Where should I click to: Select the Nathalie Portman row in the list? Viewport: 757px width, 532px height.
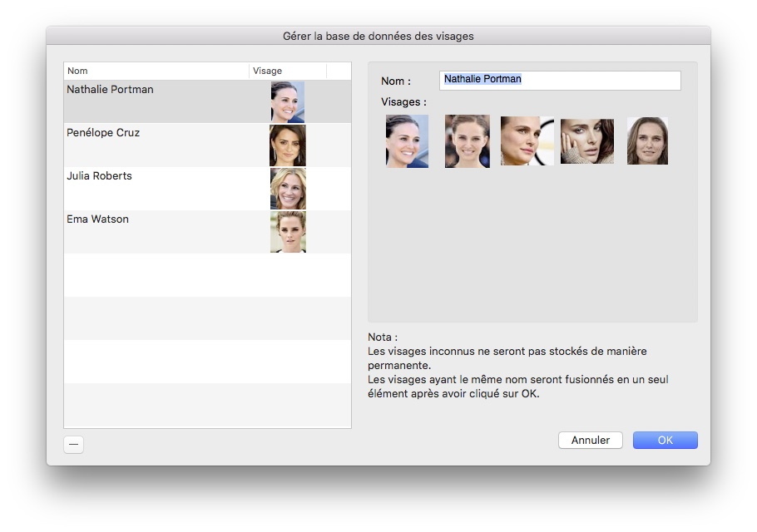coord(158,101)
